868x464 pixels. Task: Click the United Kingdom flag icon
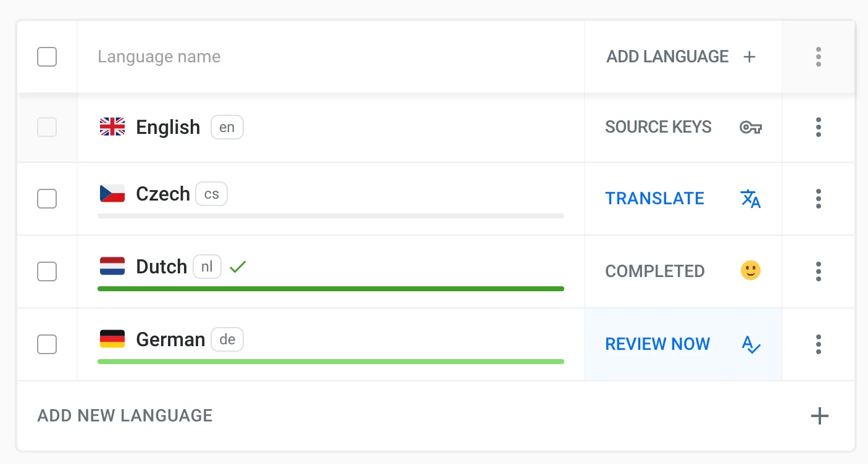(x=112, y=127)
